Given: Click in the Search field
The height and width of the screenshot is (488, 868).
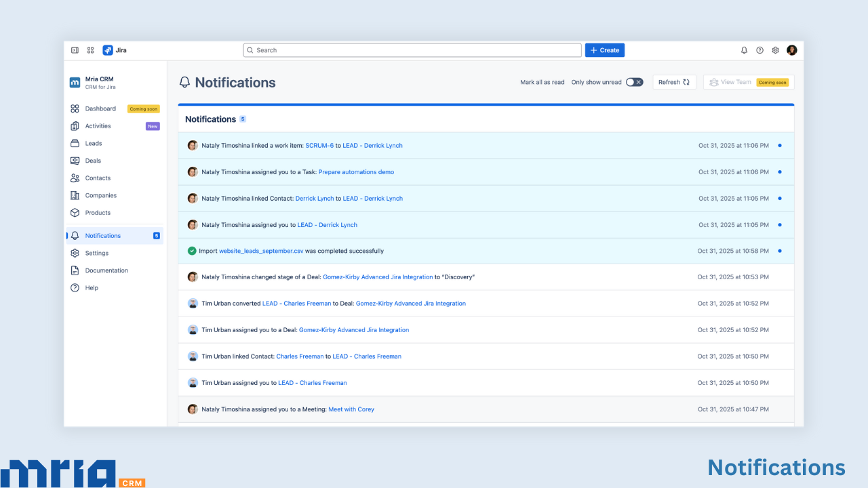Looking at the screenshot, I should pos(412,50).
